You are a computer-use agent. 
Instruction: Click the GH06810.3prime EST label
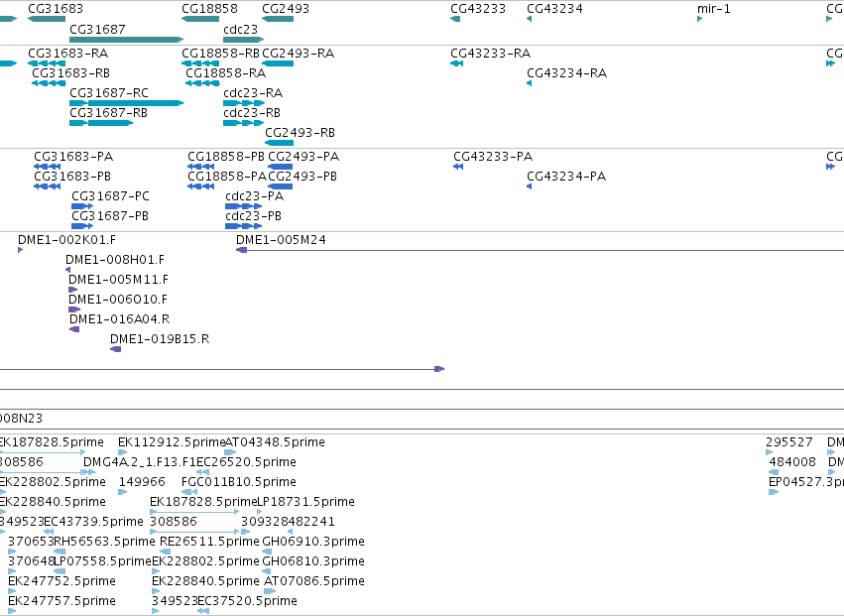[x=313, y=561]
